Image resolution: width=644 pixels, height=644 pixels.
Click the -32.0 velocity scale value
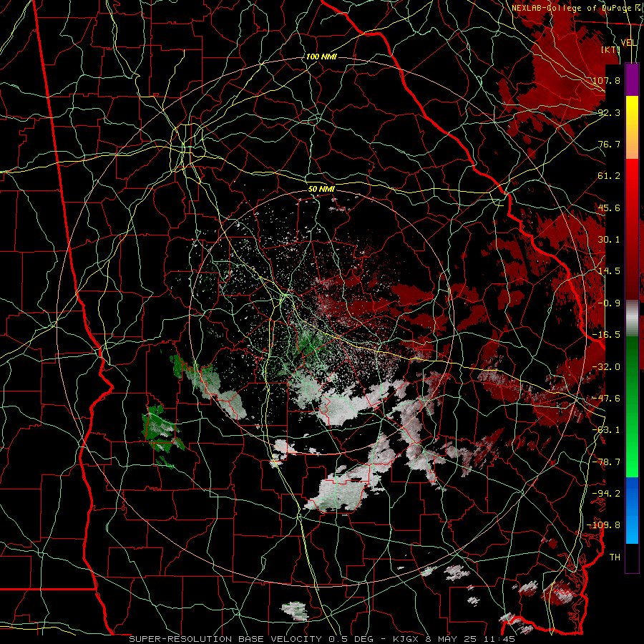(607, 366)
